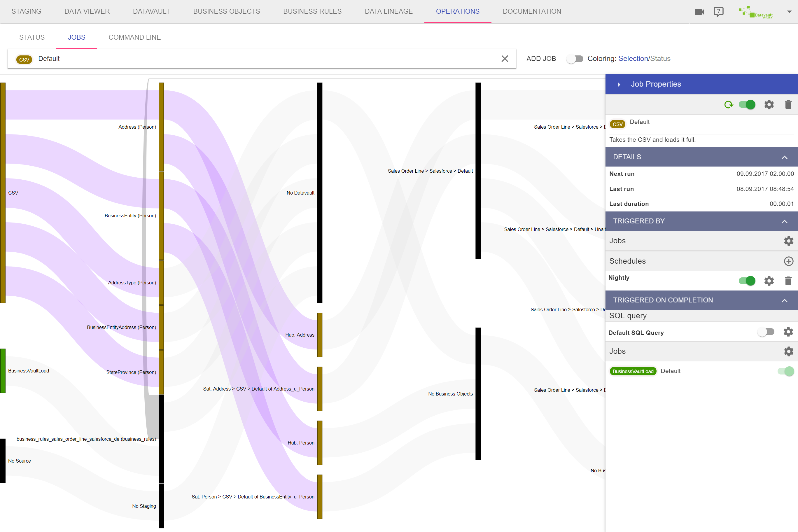This screenshot has height=532, width=798.
Task: Click the ADD JOB button
Action: (x=541, y=59)
